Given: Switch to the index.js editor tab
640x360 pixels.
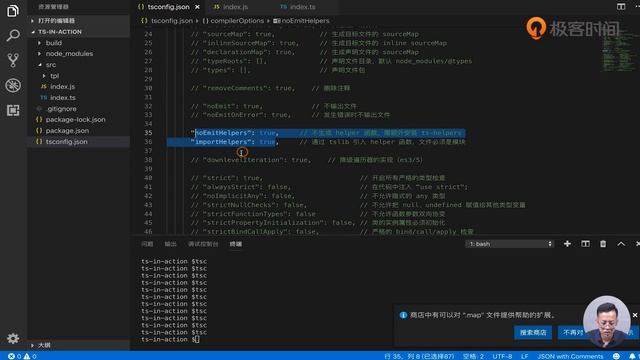Looking at the screenshot, I should [x=235, y=7].
